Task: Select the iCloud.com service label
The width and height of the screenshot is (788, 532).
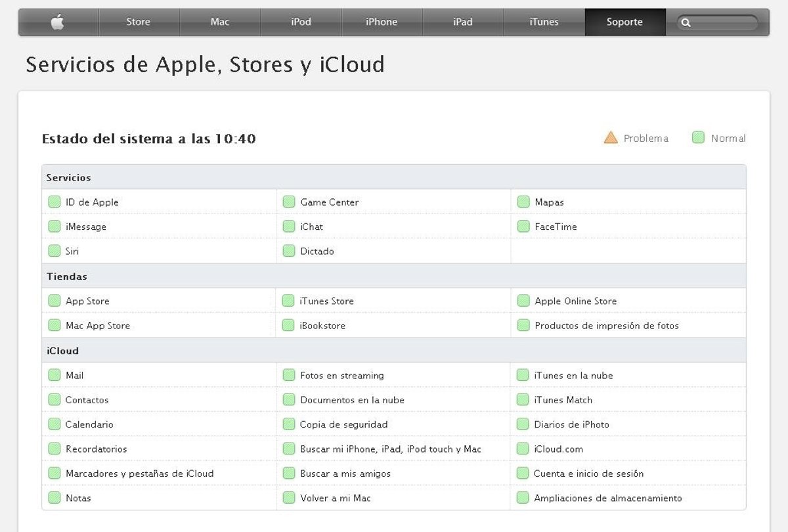Action: pyautogui.click(x=558, y=449)
